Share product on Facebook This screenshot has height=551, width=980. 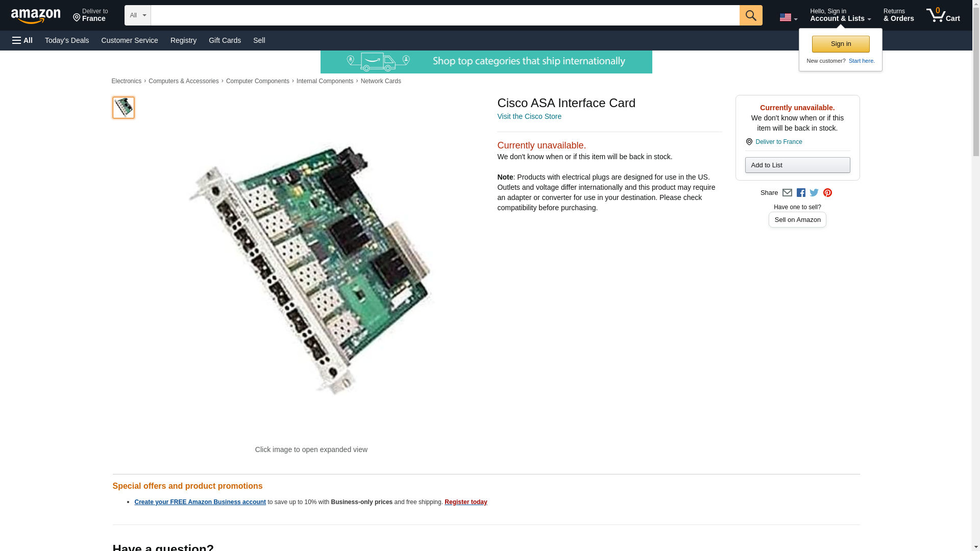[801, 193]
